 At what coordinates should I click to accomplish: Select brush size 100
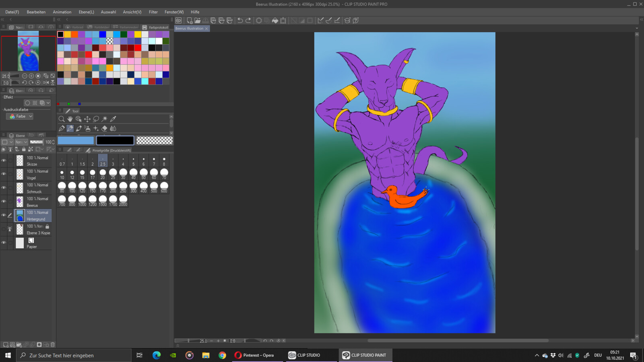72,187
